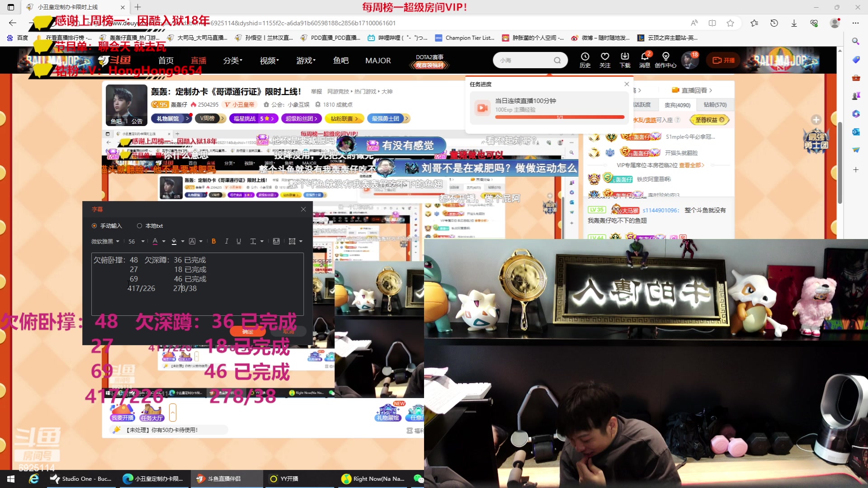Click the 字幕 close button X
The image size is (868, 488).
click(x=303, y=209)
